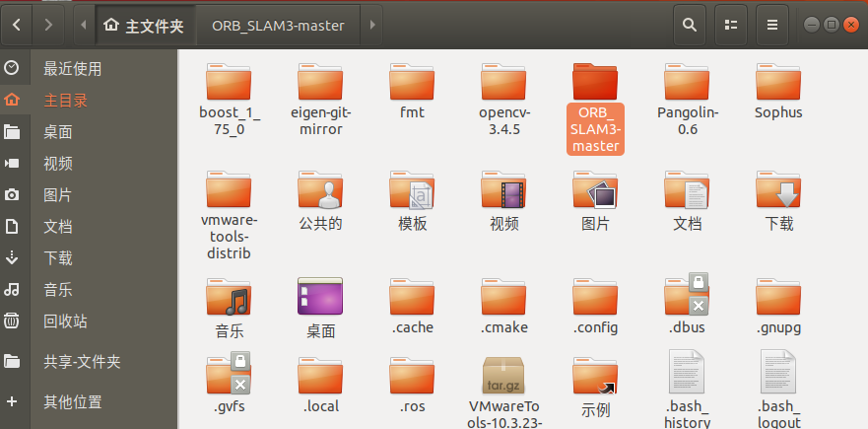This screenshot has height=429, width=868.
Task: Open the hamburger menu button
Action: point(772,25)
